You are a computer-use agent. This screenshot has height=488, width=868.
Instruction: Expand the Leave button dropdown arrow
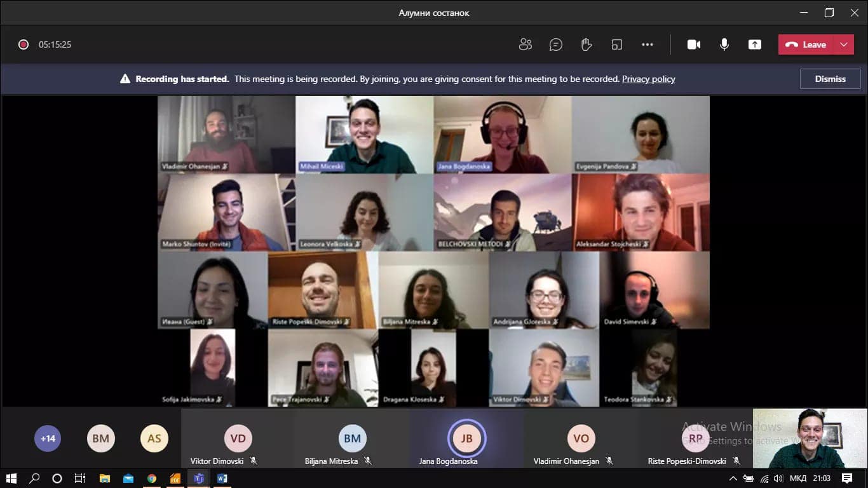tap(844, 44)
